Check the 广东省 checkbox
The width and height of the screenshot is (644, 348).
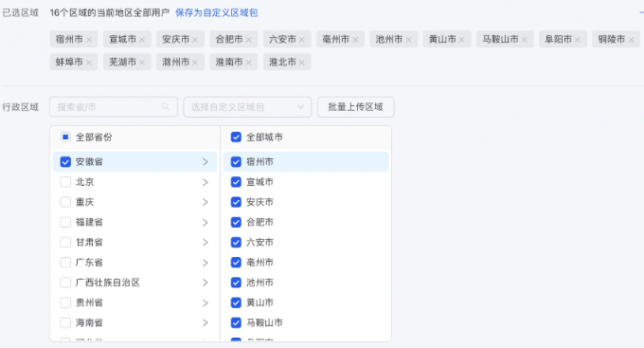tap(65, 263)
